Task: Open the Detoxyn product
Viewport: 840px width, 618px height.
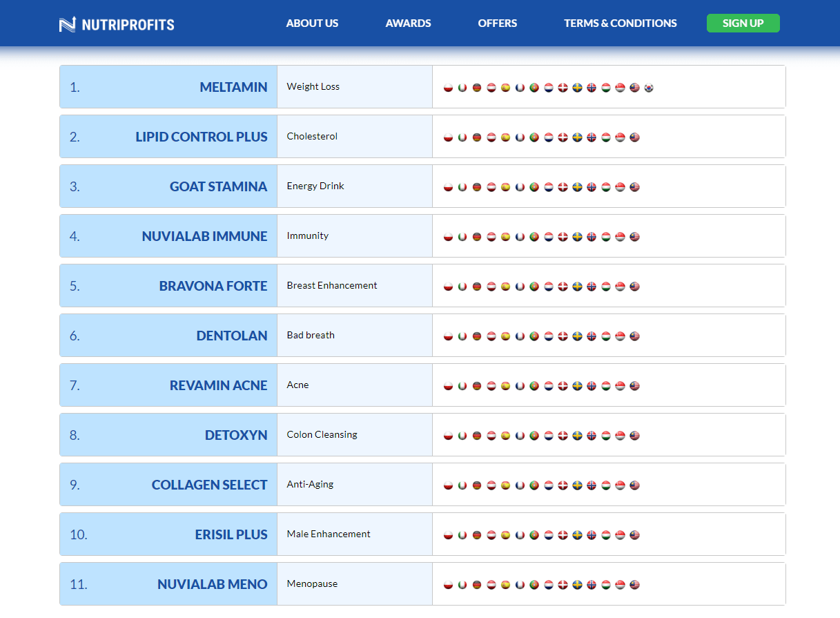Action: click(236, 435)
